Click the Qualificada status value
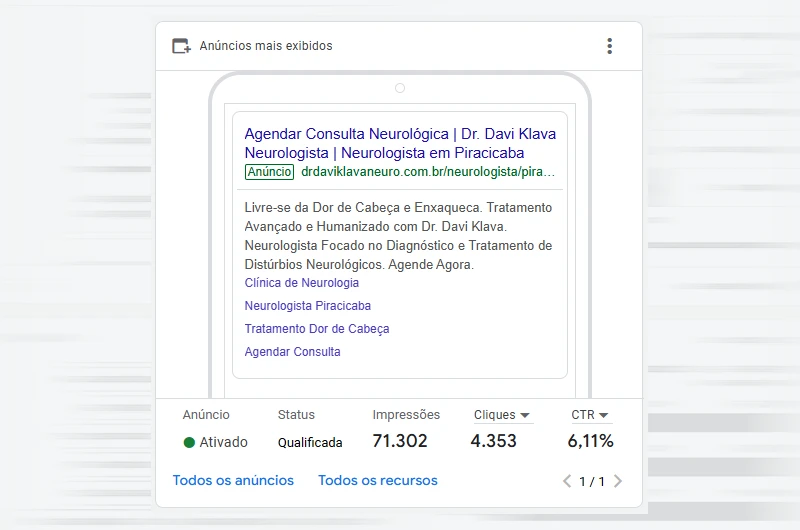 pyautogui.click(x=310, y=442)
